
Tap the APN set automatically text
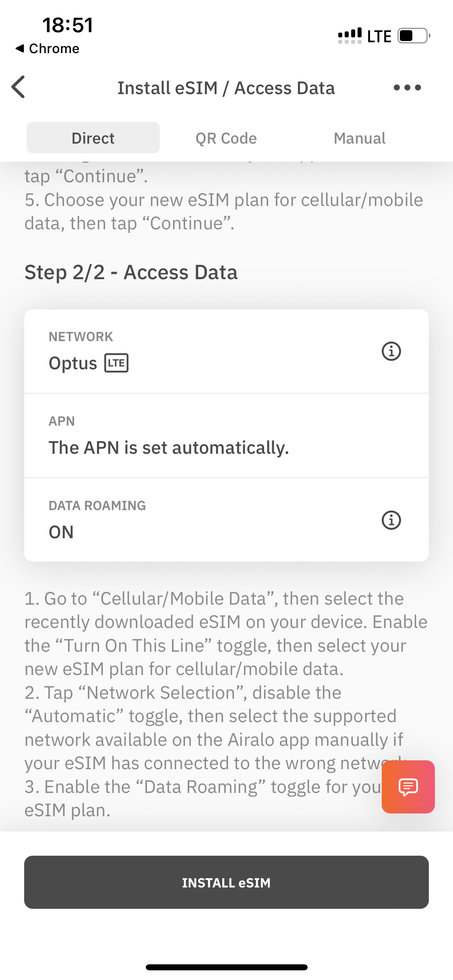[x=169, y=448]
